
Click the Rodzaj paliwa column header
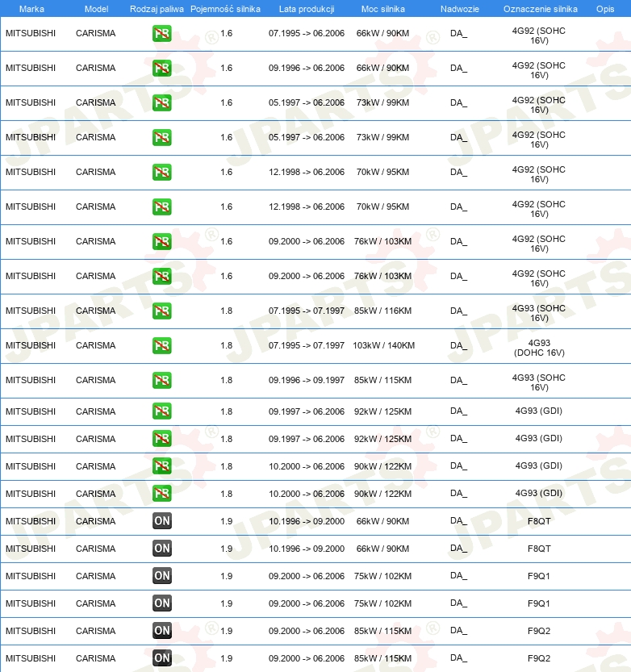point(157,9)
